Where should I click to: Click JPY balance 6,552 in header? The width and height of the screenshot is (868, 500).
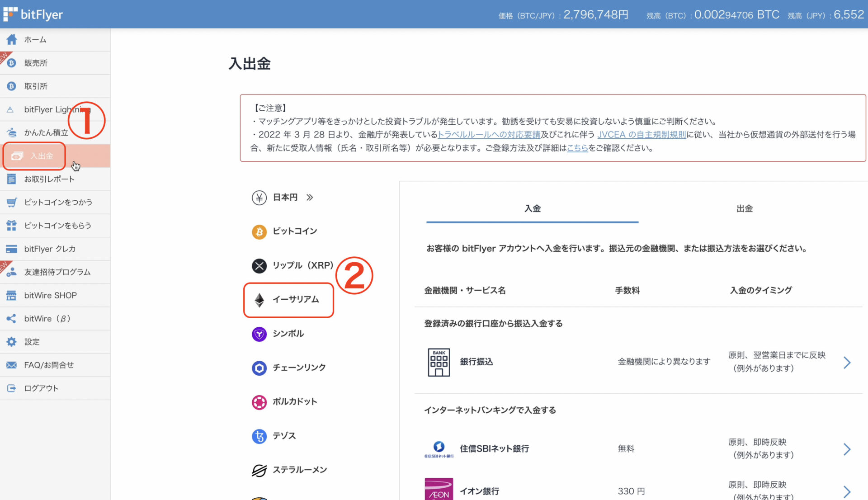pos(849,15)
